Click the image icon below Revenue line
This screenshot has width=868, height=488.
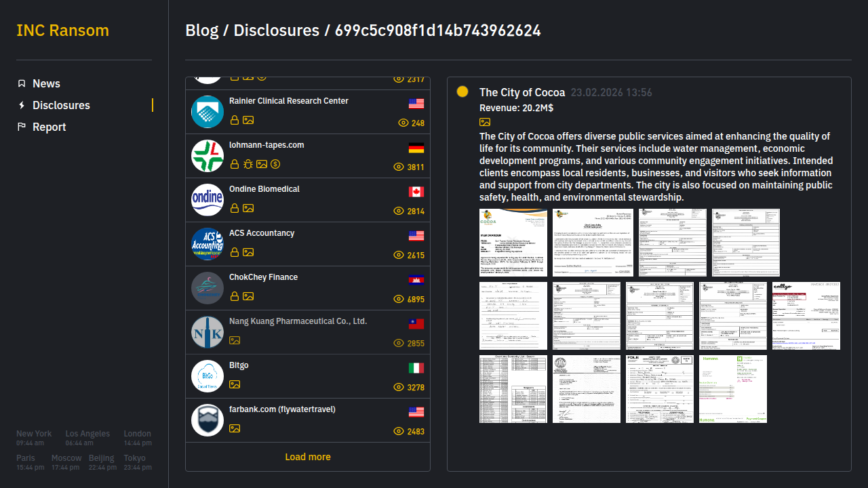[x=485, y=122]
